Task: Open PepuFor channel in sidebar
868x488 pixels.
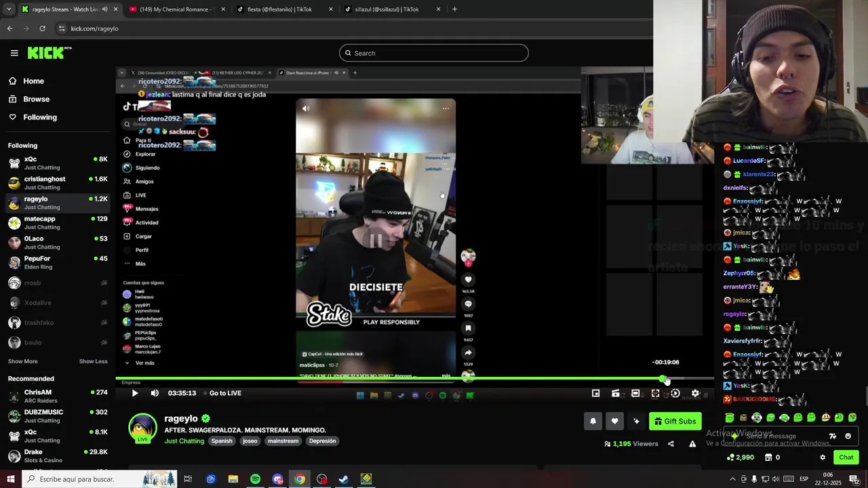Action: click(x=58, y=262)
